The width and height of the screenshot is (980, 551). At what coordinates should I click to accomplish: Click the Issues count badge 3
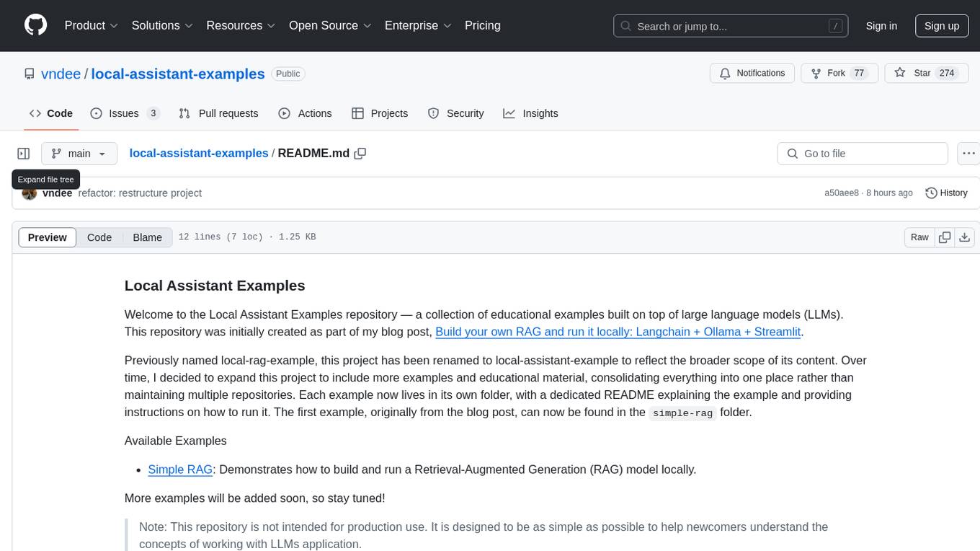pos(153,113)
